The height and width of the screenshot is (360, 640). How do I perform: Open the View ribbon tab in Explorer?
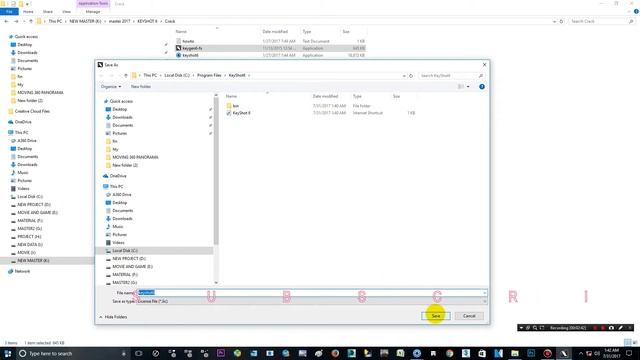(x=66, y=12)
